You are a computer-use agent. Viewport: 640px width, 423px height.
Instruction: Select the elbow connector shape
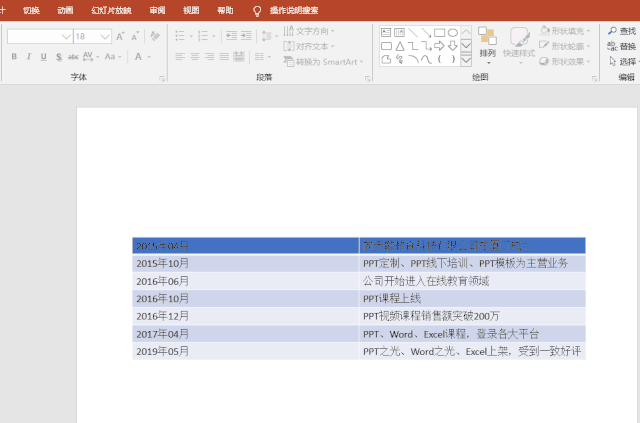click(413, 46)
